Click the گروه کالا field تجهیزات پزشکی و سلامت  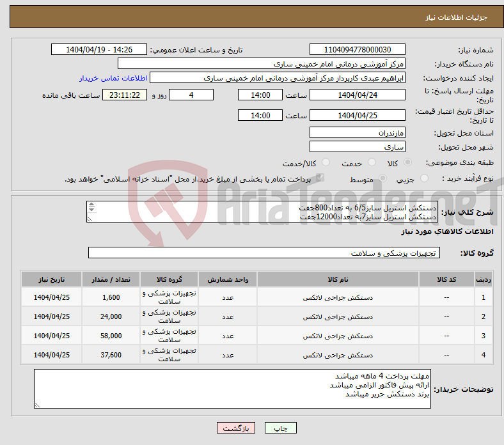click(x=264, y=253)
